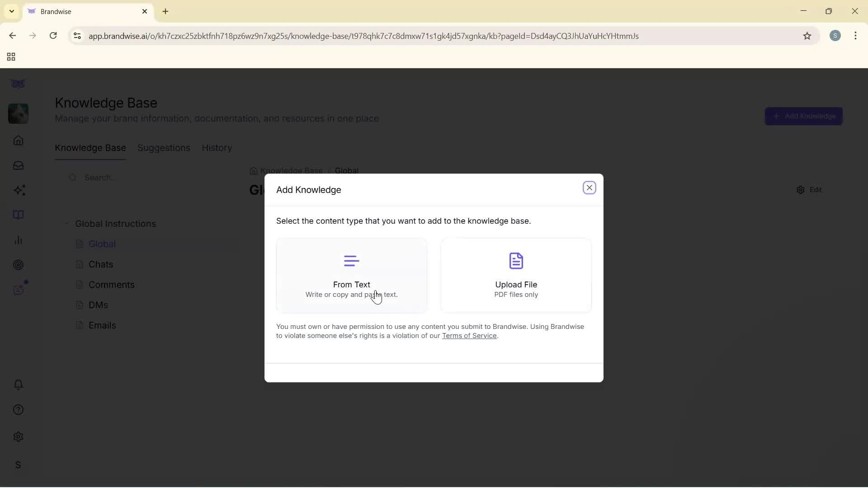Choose the From Text content option
Viewport: 868px width, 488px height.
352,275
